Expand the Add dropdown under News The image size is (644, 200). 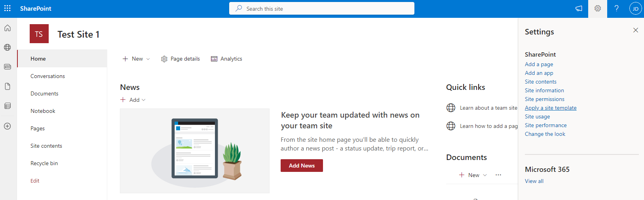[x=133, y=100]
